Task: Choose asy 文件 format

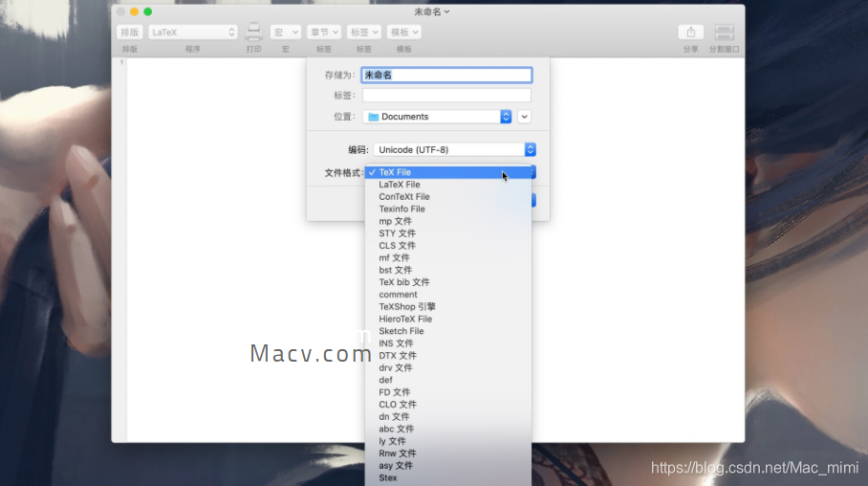Action: pos(448,465)
